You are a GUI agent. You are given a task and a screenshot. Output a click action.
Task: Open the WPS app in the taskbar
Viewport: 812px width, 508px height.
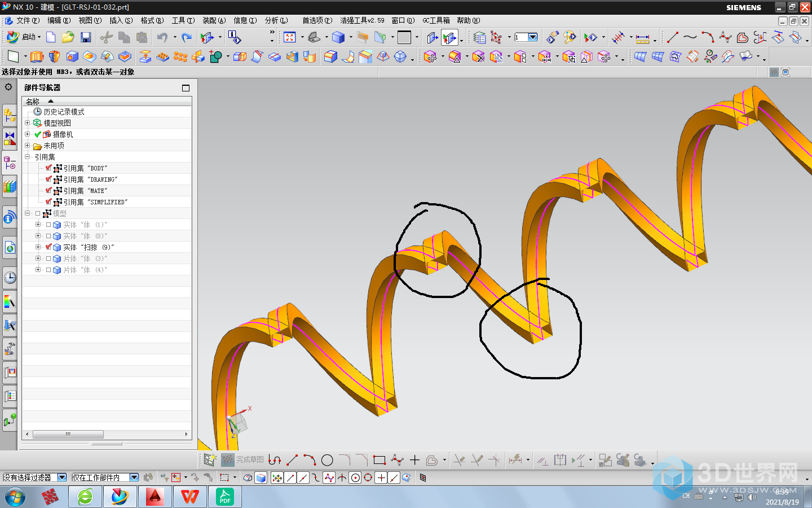[189, 497]
